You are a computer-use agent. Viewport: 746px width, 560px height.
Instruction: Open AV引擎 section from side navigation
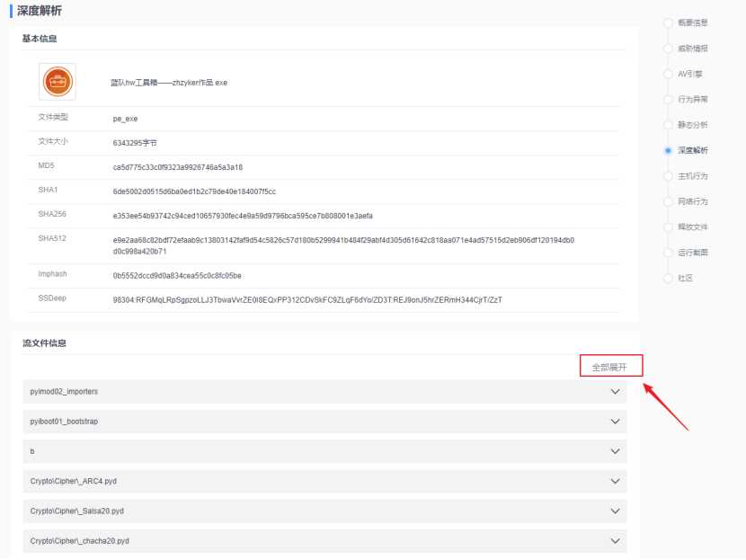pos(690,74)
